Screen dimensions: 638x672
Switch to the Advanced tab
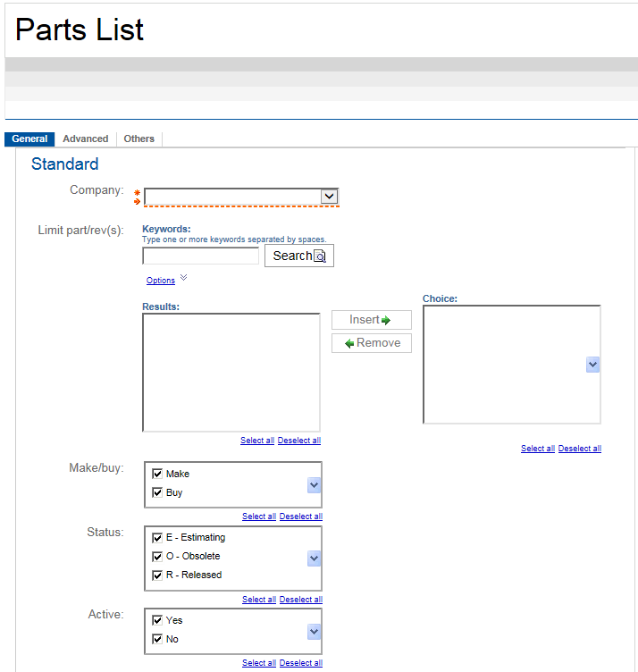pyautogui.click(x=86, y=139)
